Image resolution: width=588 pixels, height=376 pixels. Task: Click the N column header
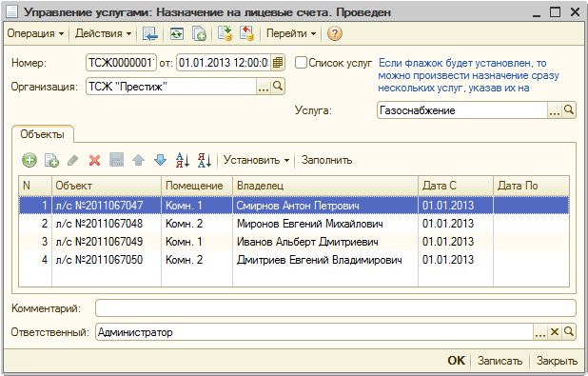35,186
